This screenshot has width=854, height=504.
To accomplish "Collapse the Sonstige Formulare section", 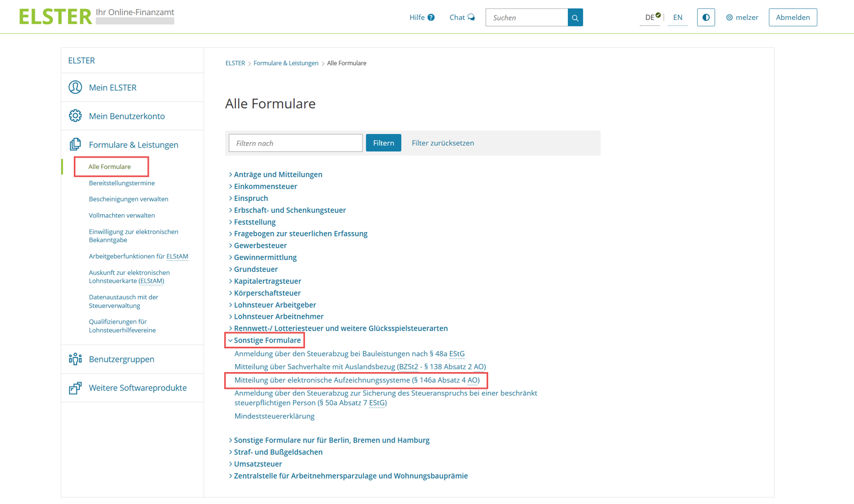I will (267, 340).
